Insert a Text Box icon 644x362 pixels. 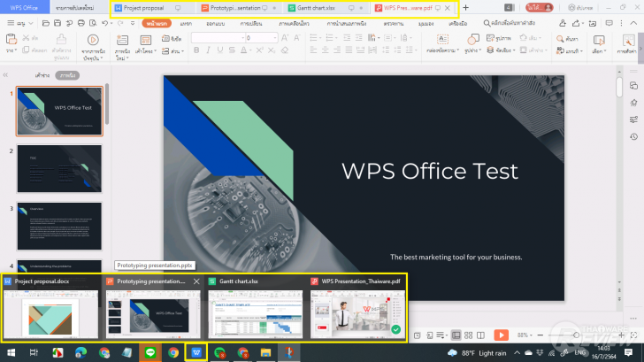tap(442, 40)
